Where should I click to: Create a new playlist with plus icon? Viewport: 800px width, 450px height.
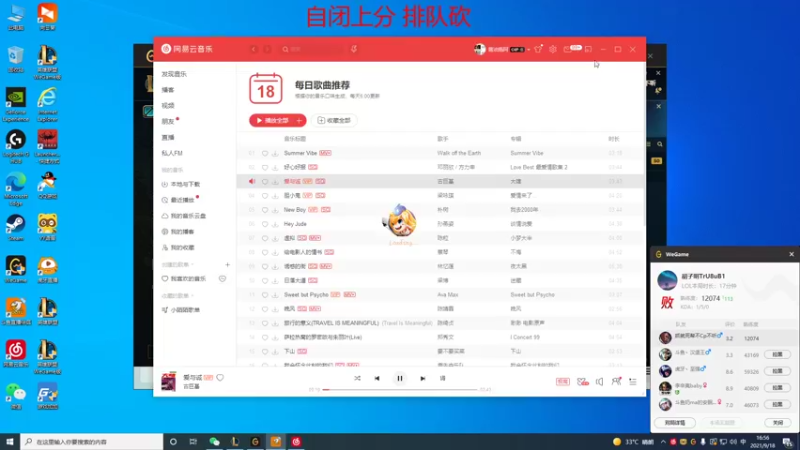pyautogui.click(x=228, y=265)
